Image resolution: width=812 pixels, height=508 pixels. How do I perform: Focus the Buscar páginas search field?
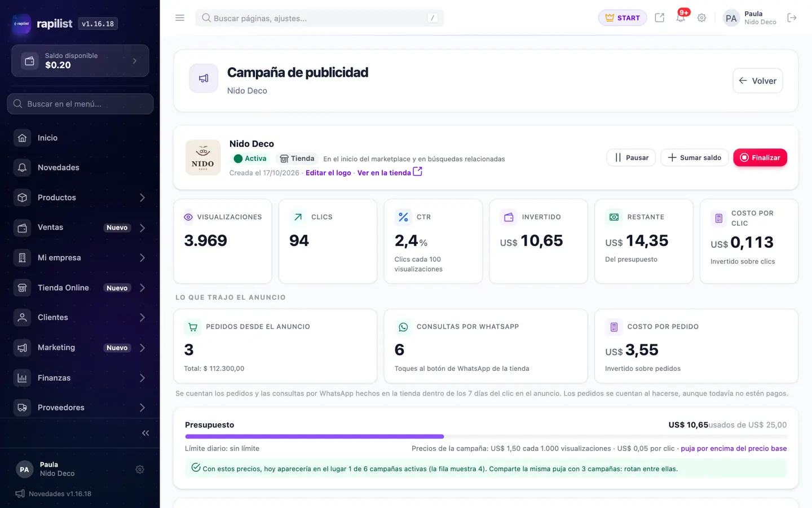(320, 18)
